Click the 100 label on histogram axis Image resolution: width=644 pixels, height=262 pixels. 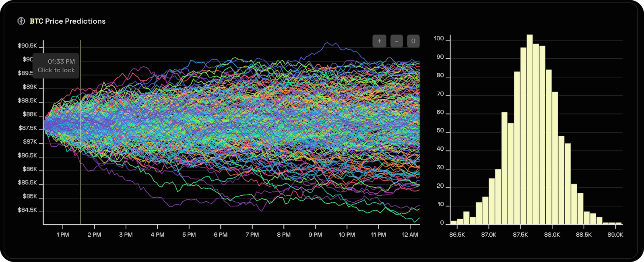[x=439, y=39]
